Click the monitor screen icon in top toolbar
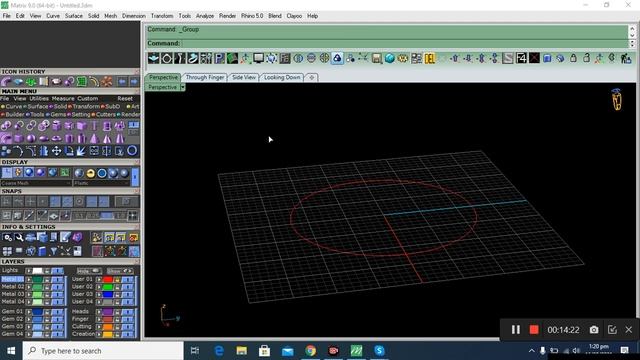 [258, 58]
